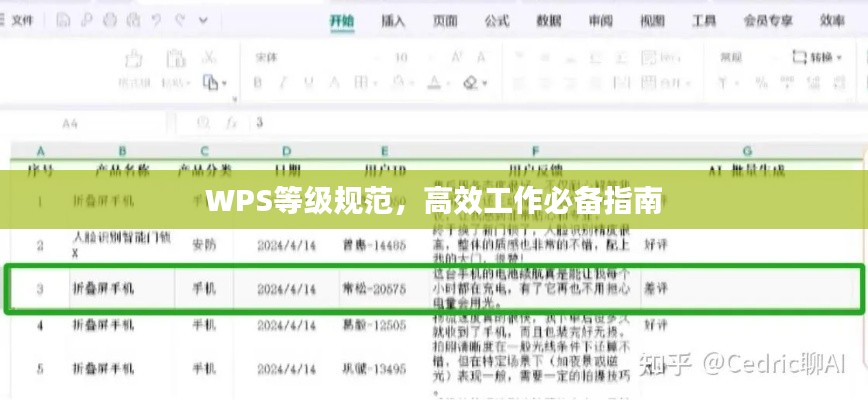Click the bottom align icon
This screenshot has height=400, width=868.
[x=570, y=57]
